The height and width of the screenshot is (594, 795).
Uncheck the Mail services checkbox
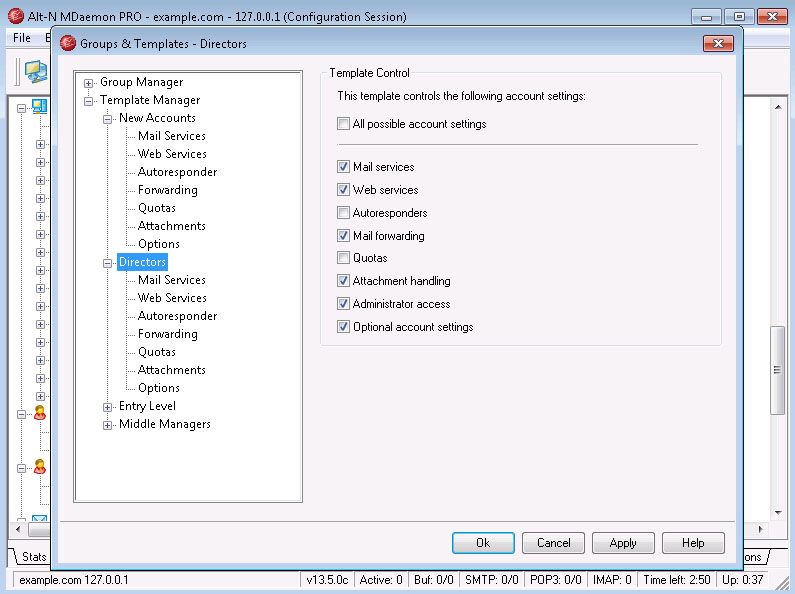pos(343,166)
